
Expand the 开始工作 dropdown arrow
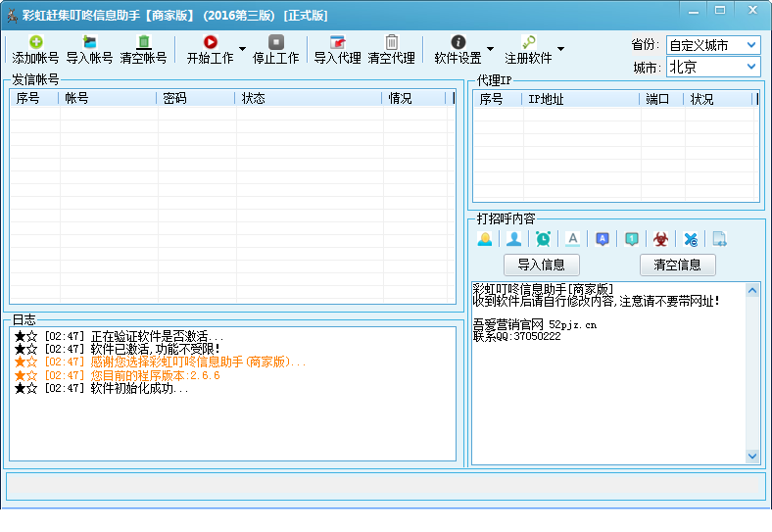coord(242,49)
